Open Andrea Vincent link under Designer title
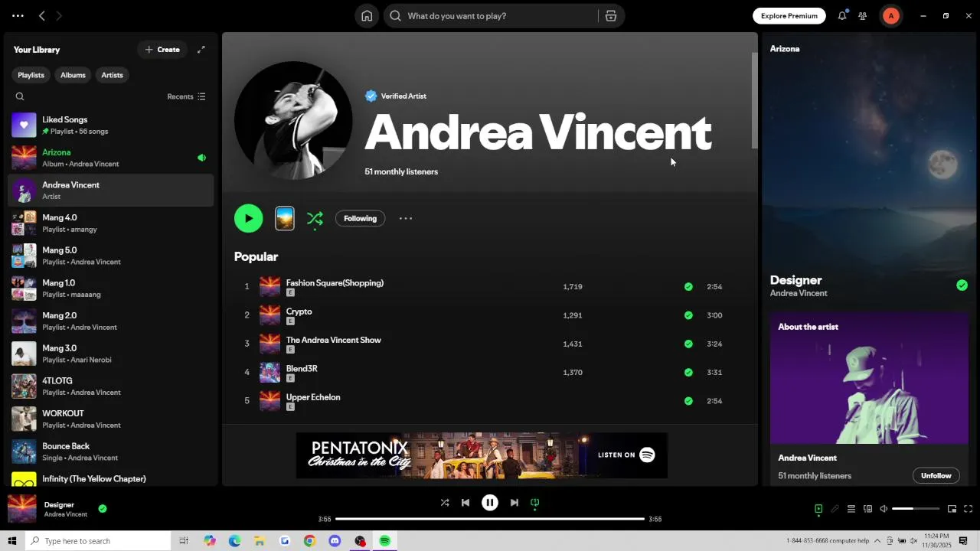The height and width of the screenshot is (551, 980). point(799,294)
